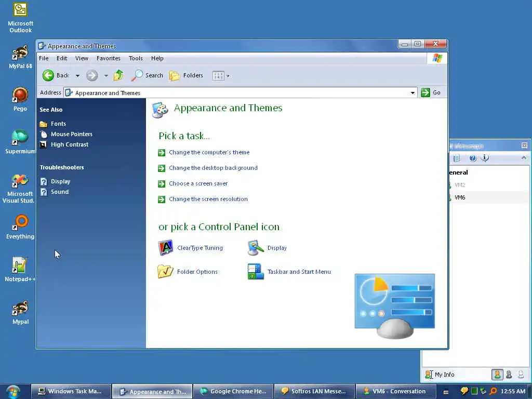Expand the Address bar dropdown
532x399 pixels.
(x=413, y=92)
